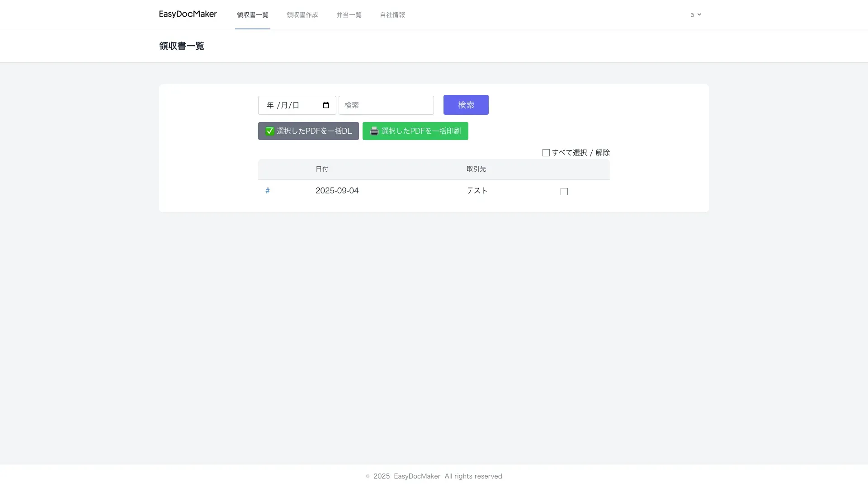Select the 年 segment of the date input
The width and height of the screenshot is (868, 488).
[270, 105]
